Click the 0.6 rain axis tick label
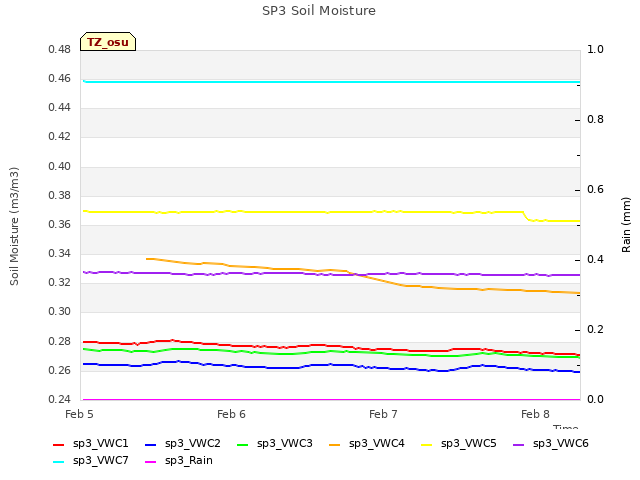640x480 pixels. click(595, 190)
